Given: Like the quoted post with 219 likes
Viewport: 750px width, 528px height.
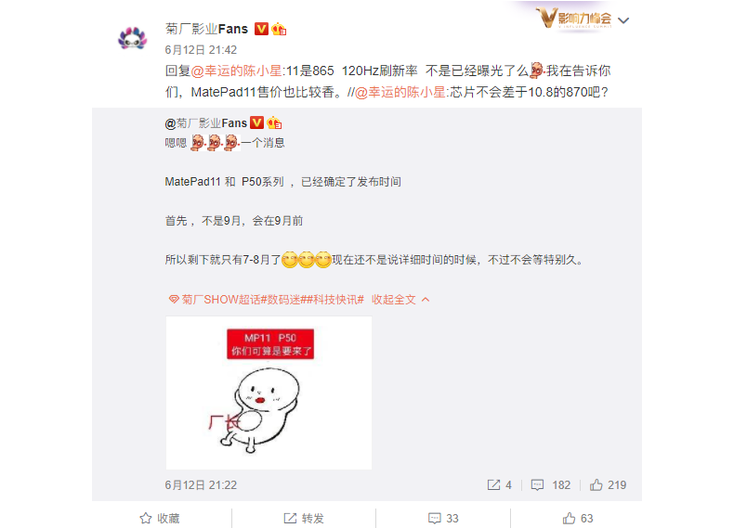Looking at the screenshot, I should tap(608, 485).
